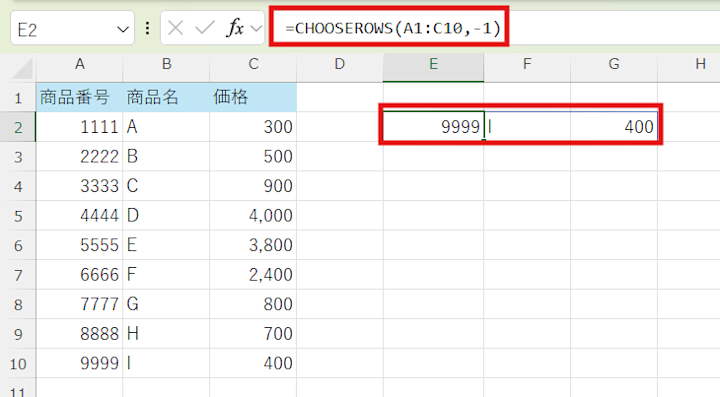The height and width of the screenshot is (397, 720).
Task: Click price cell 700
Action: (x=253, y=334)
